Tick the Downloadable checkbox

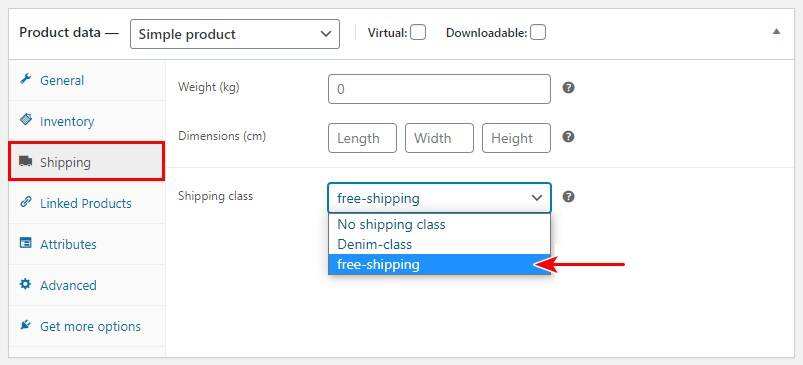(x=538, y=33)
